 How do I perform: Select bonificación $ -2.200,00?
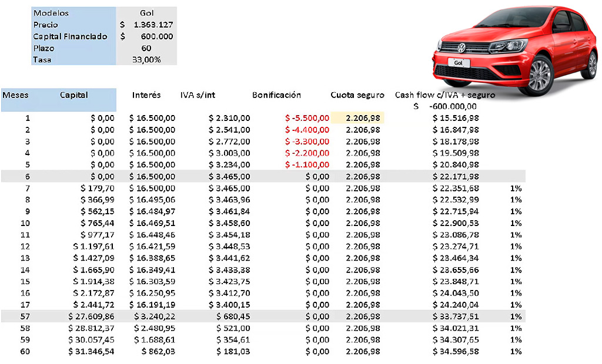307,153
